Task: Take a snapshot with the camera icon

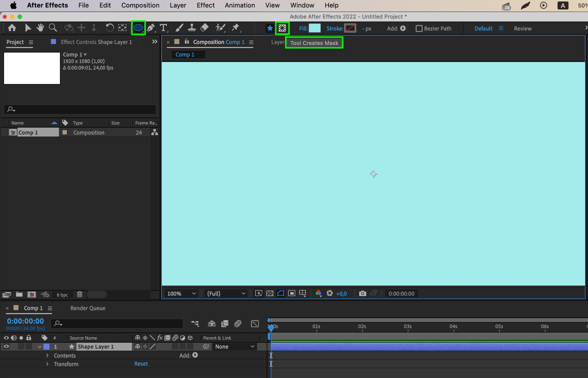Action: tap(363, 293)
